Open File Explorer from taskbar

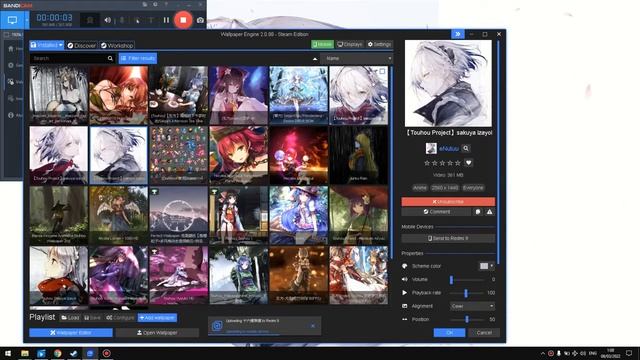25,353
